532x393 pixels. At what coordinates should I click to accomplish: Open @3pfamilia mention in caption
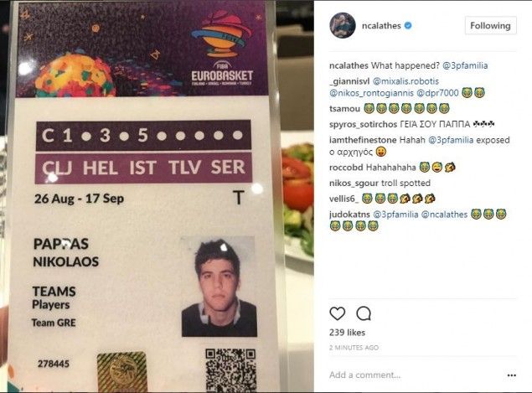click(465, 65)
